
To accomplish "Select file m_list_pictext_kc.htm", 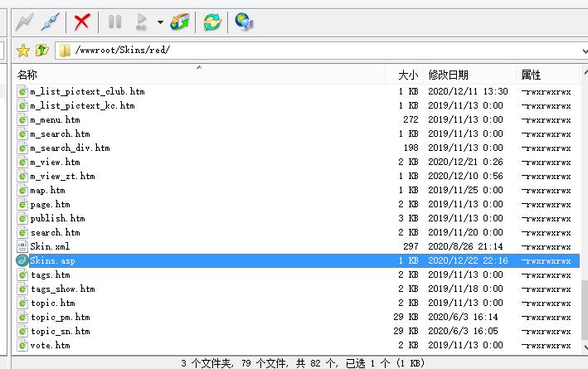I will coord(82,106).
